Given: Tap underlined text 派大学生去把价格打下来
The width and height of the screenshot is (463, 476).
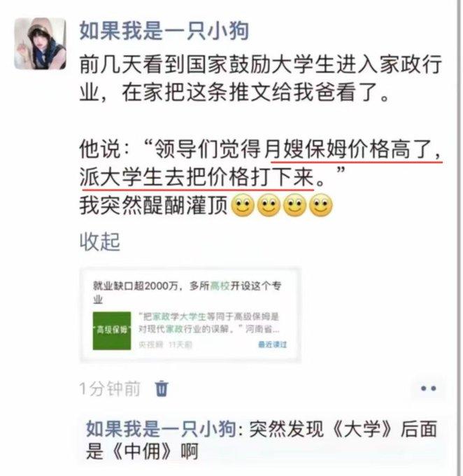Looking at the screenshot, I should pyautogui.click(x=197, y=177).
